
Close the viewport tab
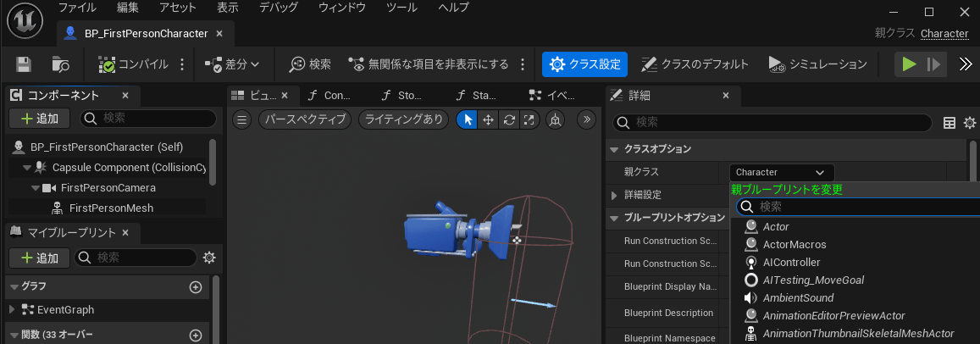click(x=285, y=96)
